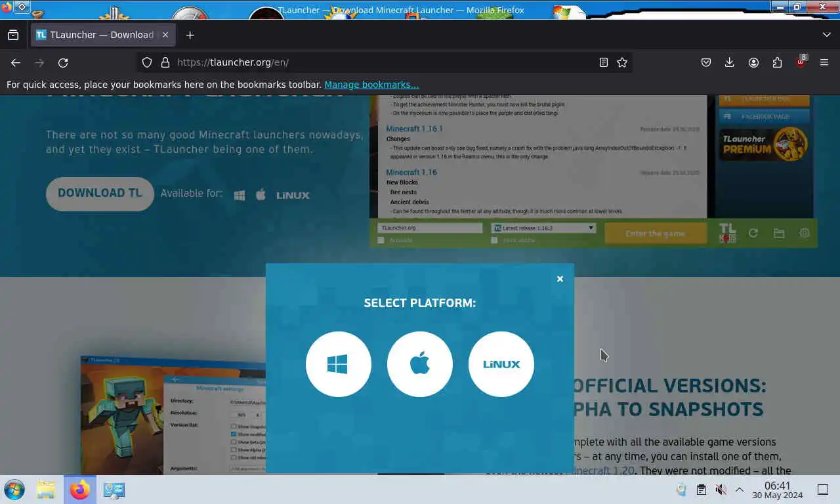Viewport: 840px width, 504px height.
Task: Click the folder icon in the launcher image
Action: [779, 233]
